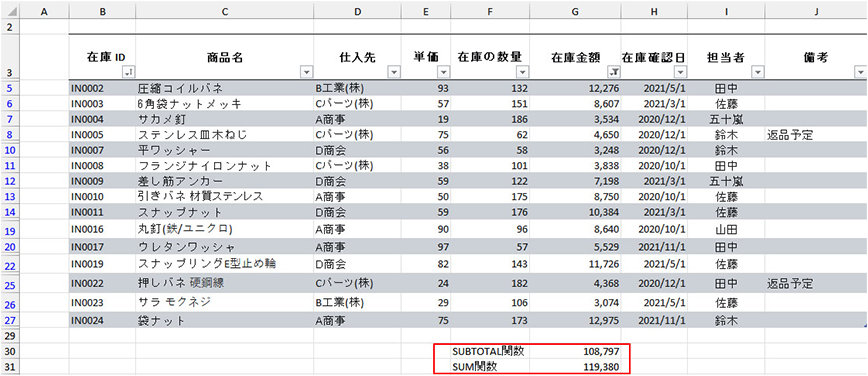Click 在庫金額 value 10,384
The image size is (868, 376).
[x=575, y=212]
